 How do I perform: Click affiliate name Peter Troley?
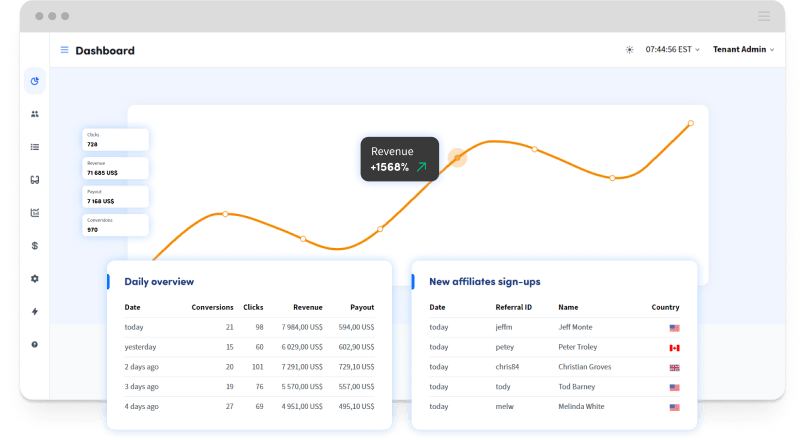tap(578, 347)
